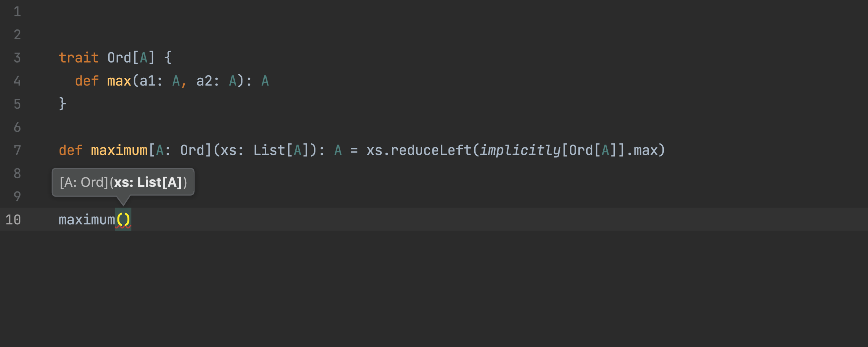Click the 'implicitly' call on line 7
This screenshot has height=347, width=868.
pyautogui.click(x=520, y=150)
